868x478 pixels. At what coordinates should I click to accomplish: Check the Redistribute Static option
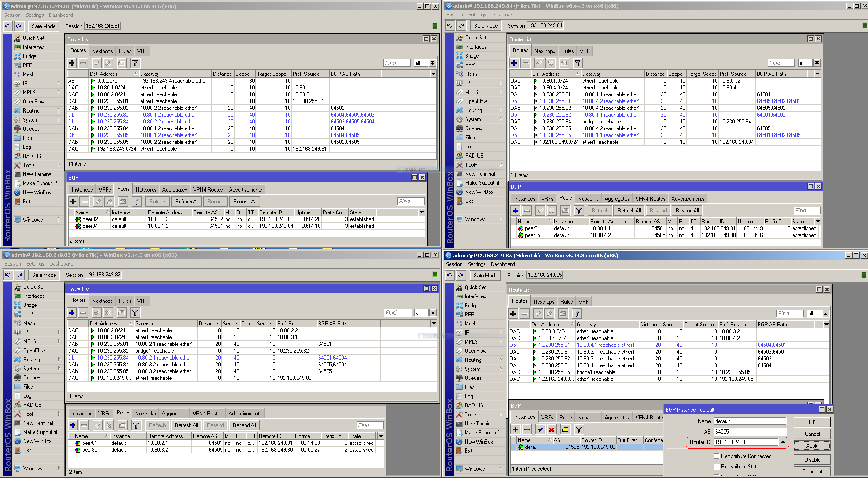(716, 467)
